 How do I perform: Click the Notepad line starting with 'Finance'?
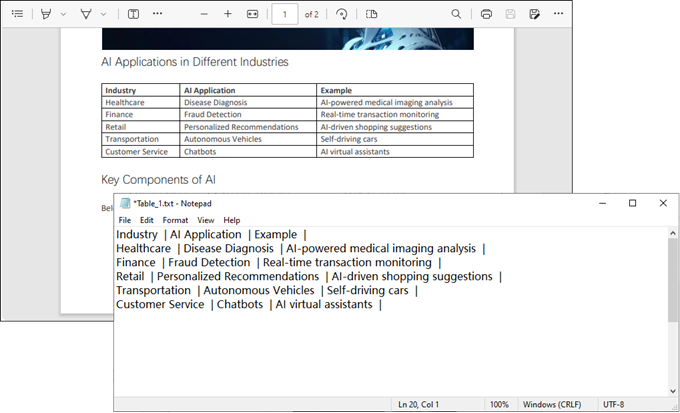(278, 262)
